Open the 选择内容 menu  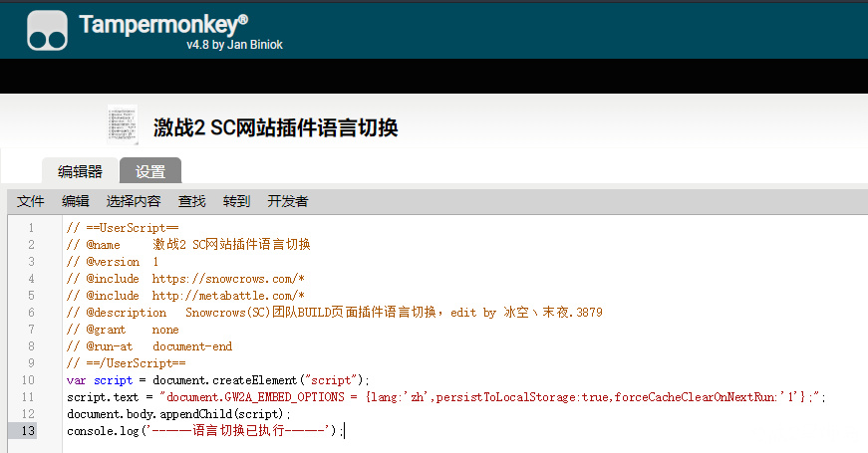point(134,201)
